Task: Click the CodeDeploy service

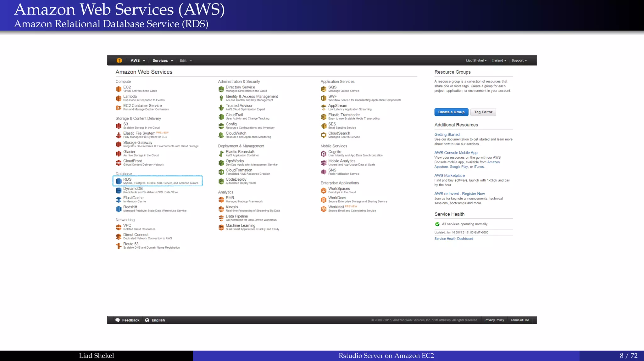Action: pyautogui.click(x=237, y=181)
